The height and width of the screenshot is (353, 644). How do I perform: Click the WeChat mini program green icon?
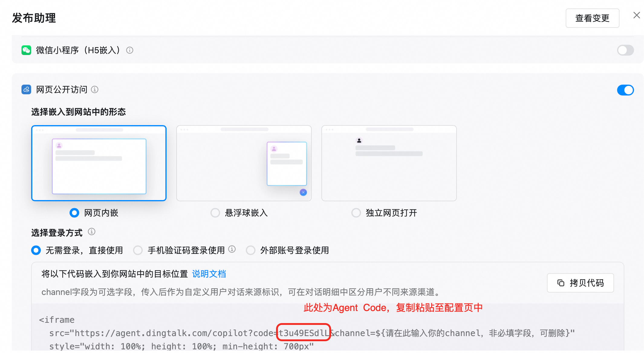pos(26,50)
